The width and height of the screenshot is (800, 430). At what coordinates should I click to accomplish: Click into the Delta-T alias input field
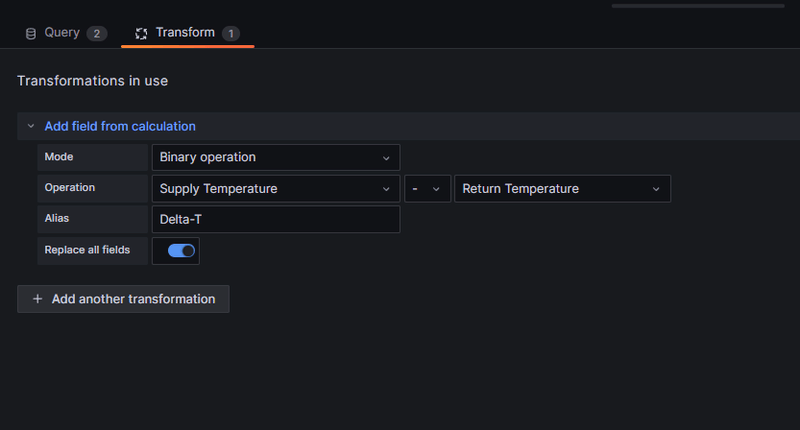[275, 219]
